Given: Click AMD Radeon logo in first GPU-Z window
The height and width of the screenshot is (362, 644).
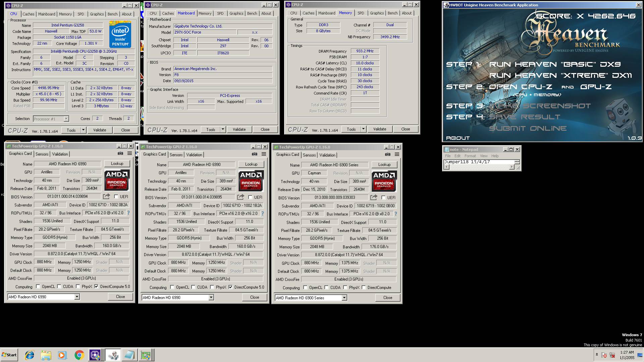Looking at the screenshot, I should pos(117,180).
